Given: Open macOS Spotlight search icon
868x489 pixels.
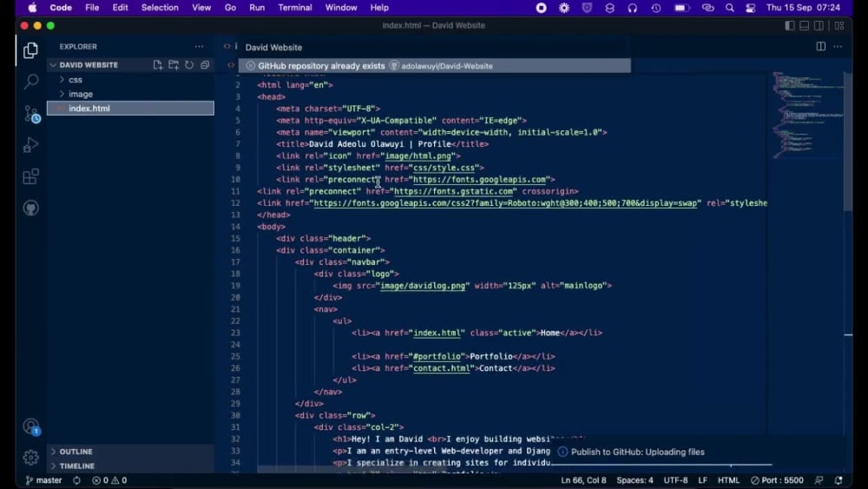Looking at the screenshot, I should coord(730,8).
